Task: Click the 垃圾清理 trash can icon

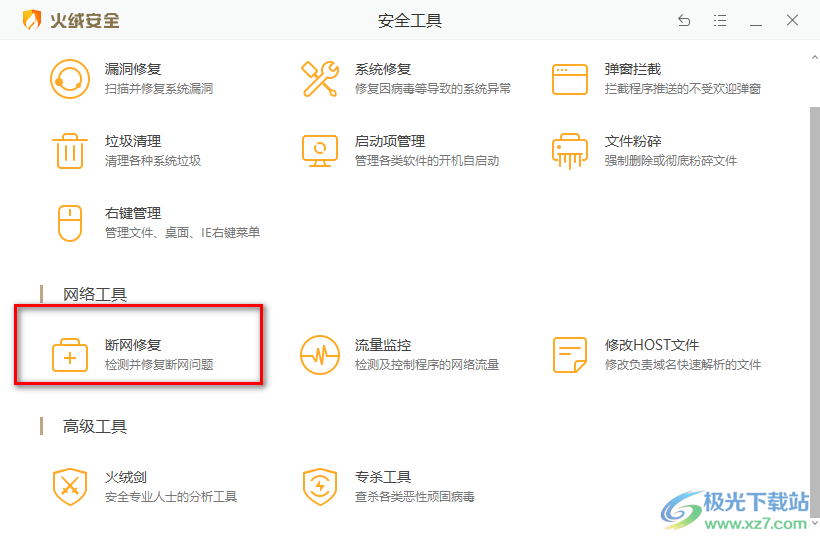Action: pos(70,151)
